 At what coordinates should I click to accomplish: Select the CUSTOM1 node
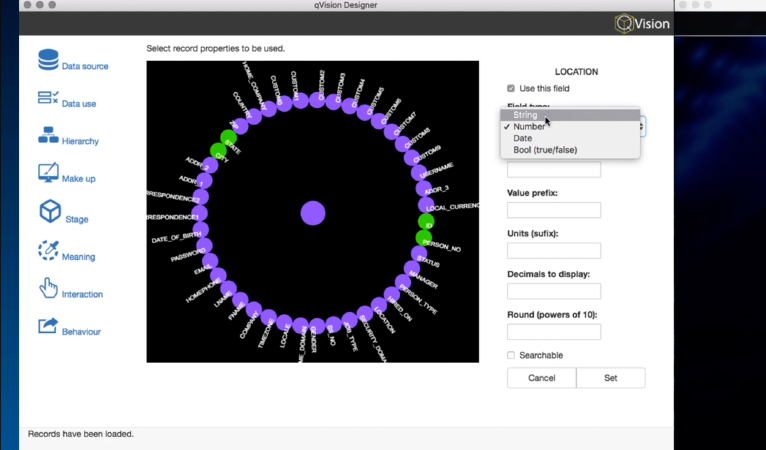300,101
